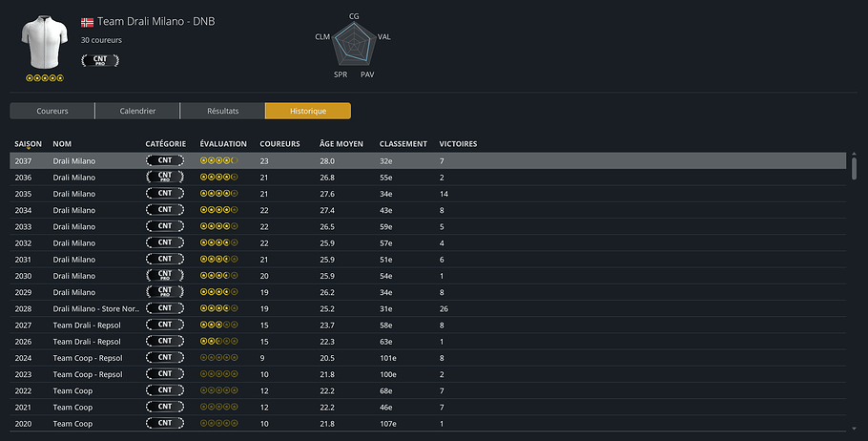
Task: Click the star rating in 2026 row
Action: [218, 342]
